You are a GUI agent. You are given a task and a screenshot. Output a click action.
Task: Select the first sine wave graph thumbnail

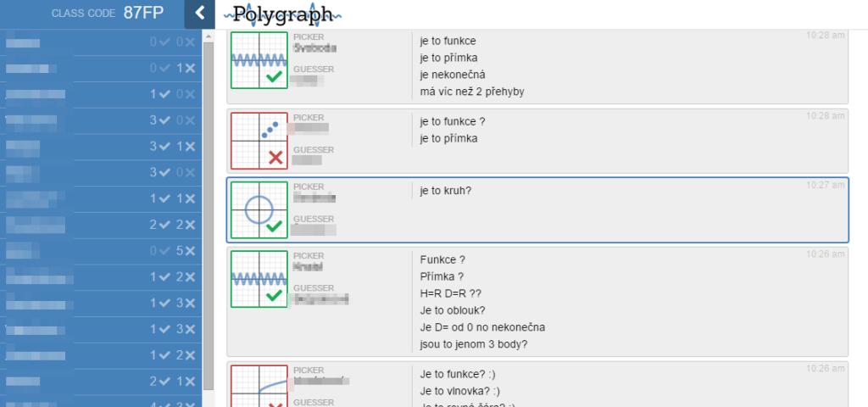click(x=259, y=60)
